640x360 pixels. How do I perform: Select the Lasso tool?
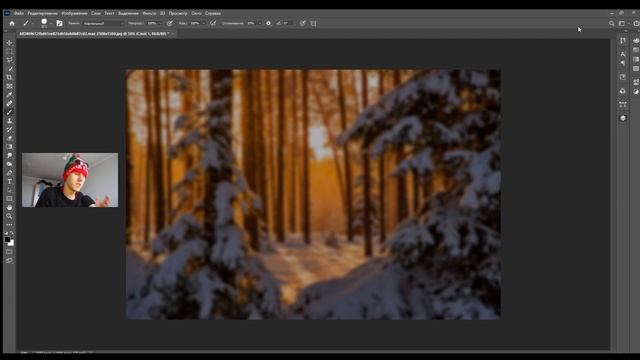[x=9, y=60]
